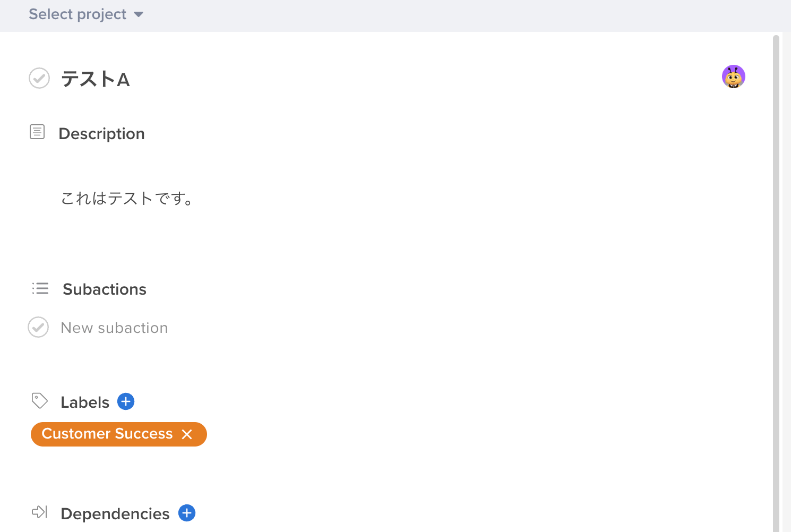This screenshot has width=791, height=532.
Task: Click the bee avatar assignee icon
Action: pyautogui.click(x=733, y=77)
